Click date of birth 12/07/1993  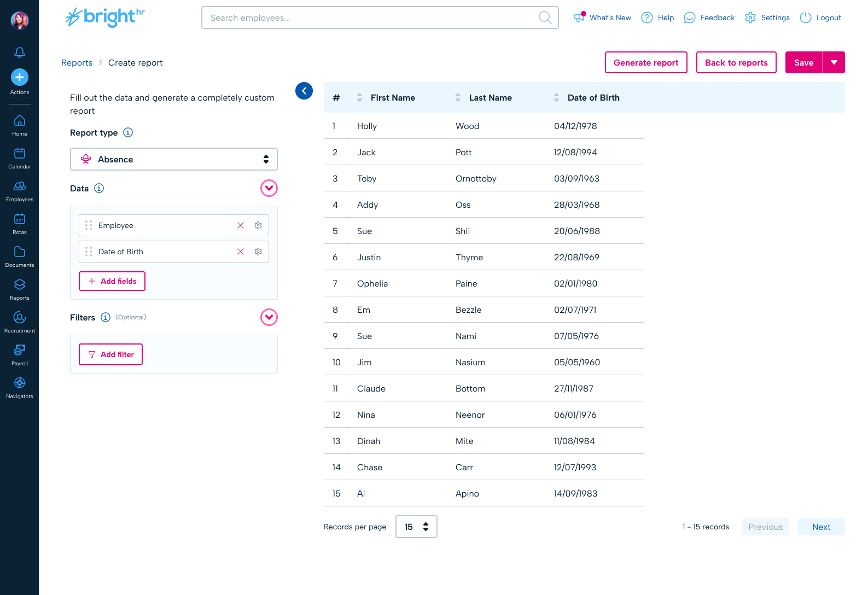click(x=575, y=467)
